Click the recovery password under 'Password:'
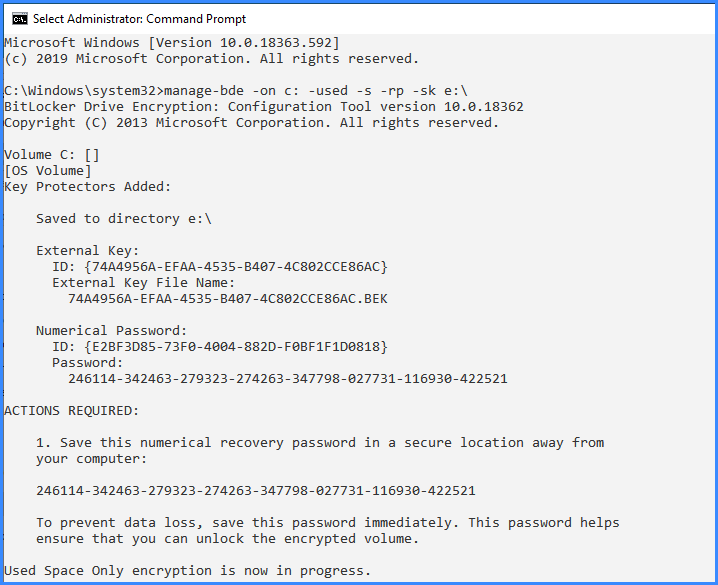The height and width of the screenshot is (585, 718). point(288,379)
